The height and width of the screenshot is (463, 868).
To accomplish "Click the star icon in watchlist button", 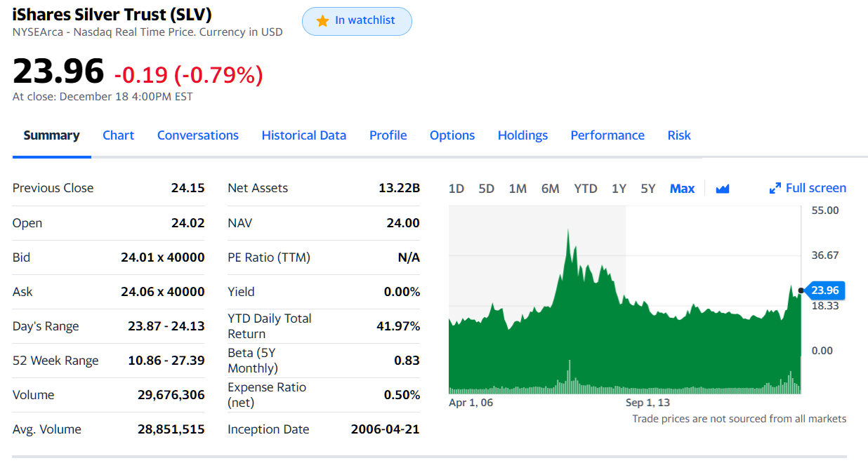I will (x=322, y=21).
